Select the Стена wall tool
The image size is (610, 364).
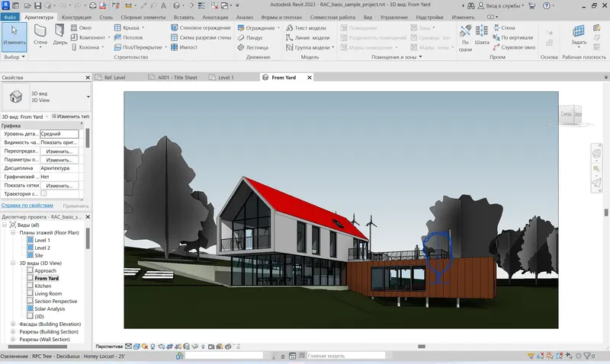tap(40, 35)
